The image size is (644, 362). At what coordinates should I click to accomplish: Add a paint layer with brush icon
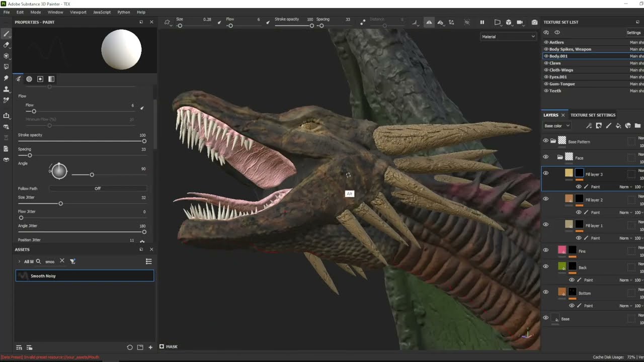coord(608,126)
